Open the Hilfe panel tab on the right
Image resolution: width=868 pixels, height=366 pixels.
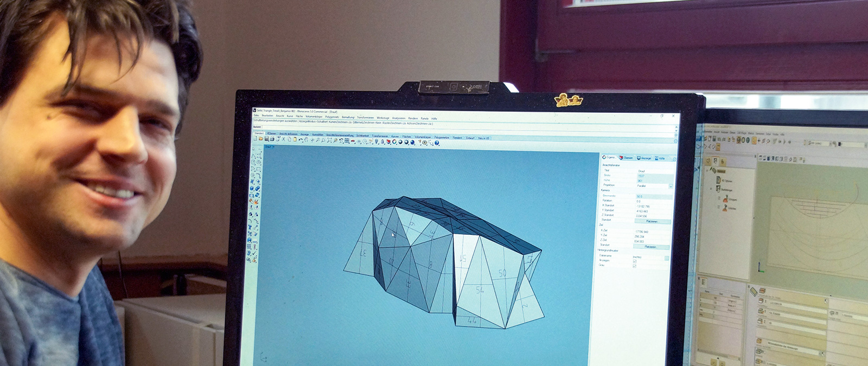click(660, 158)
